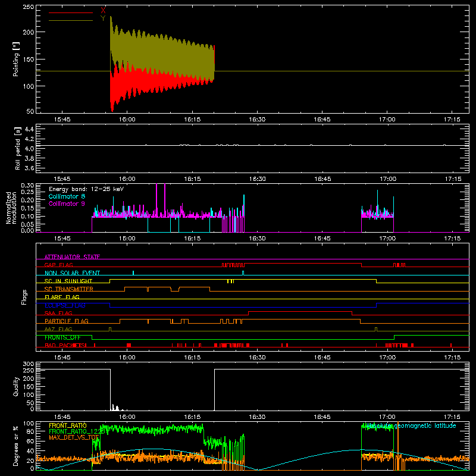
Task: Click the 300 tick on Quality axis
Action: pos(29,364)
